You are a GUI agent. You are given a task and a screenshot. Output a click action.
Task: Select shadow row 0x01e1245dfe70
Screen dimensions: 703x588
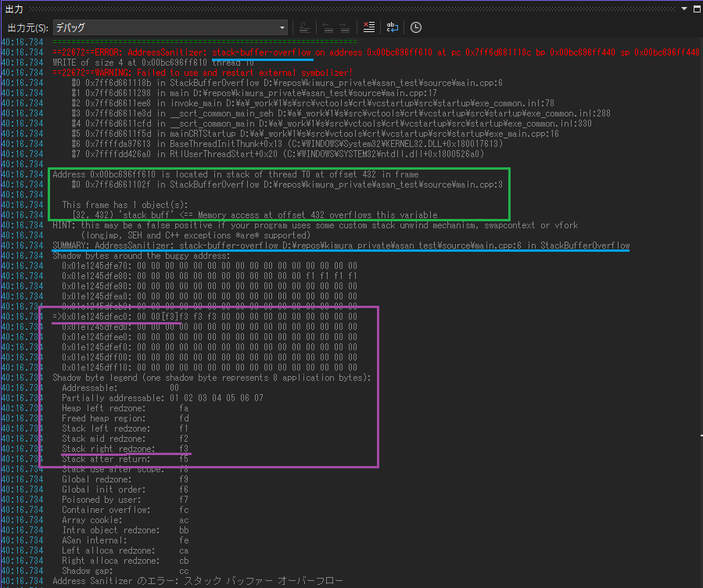pyautogui.click(x=210, y=266)
